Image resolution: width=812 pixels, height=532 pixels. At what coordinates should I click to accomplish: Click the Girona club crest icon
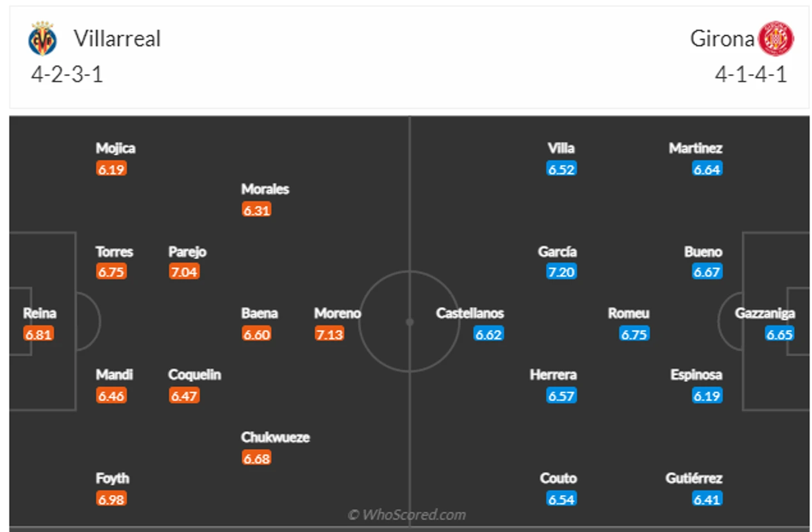[x=776, y=38]
